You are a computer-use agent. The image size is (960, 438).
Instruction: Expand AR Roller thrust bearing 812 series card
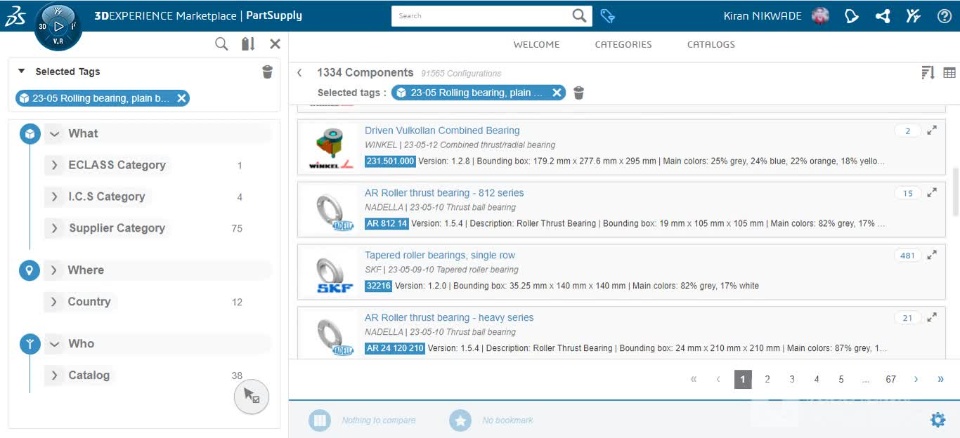932,193
